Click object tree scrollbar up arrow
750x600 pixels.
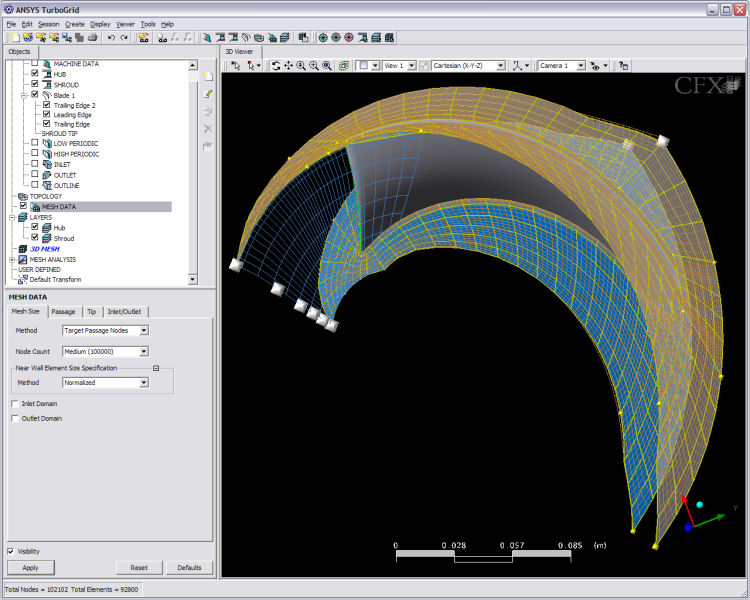(193, 65)
